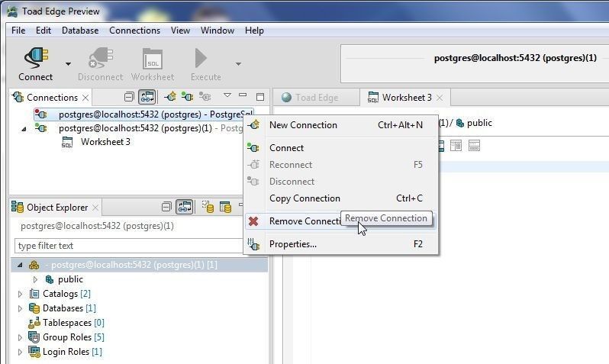
Task: Click the public schema breadcrumb in worksheet
Action: (x=474, y=123)
